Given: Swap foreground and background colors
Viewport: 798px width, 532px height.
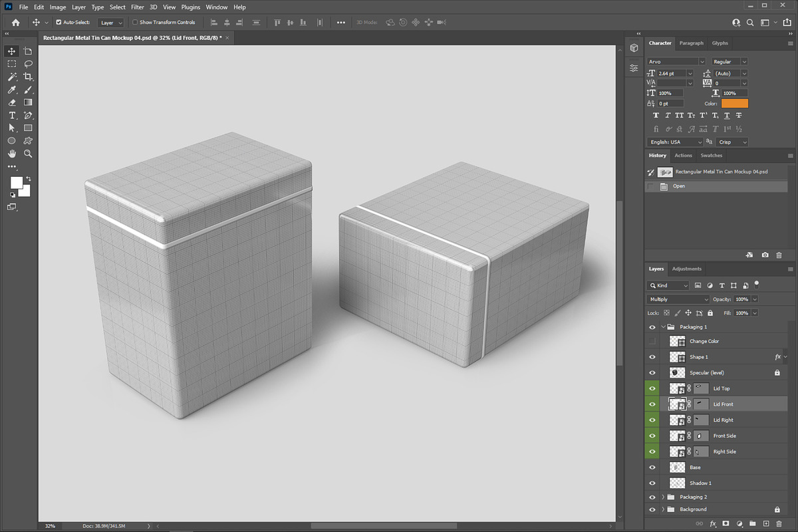Looking at the screenshot, I should coord(29,178).
